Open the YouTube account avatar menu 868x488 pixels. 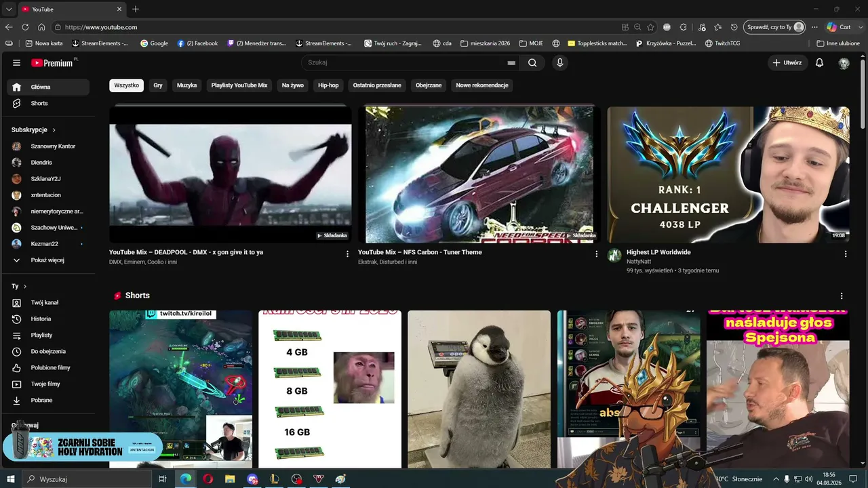844,63
